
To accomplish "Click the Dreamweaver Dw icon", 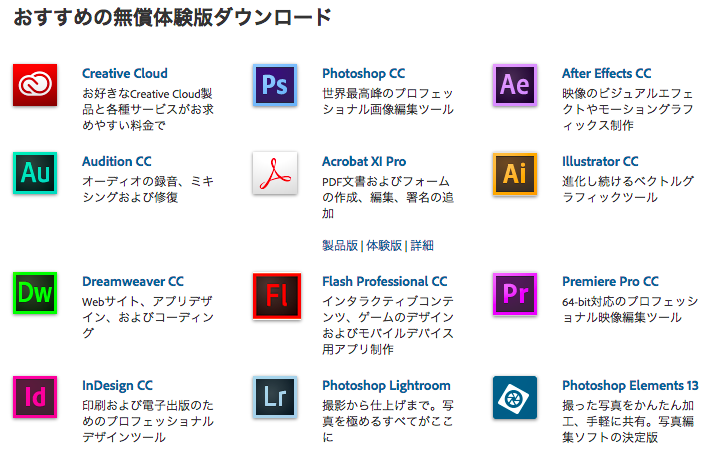I will (35, 293).
